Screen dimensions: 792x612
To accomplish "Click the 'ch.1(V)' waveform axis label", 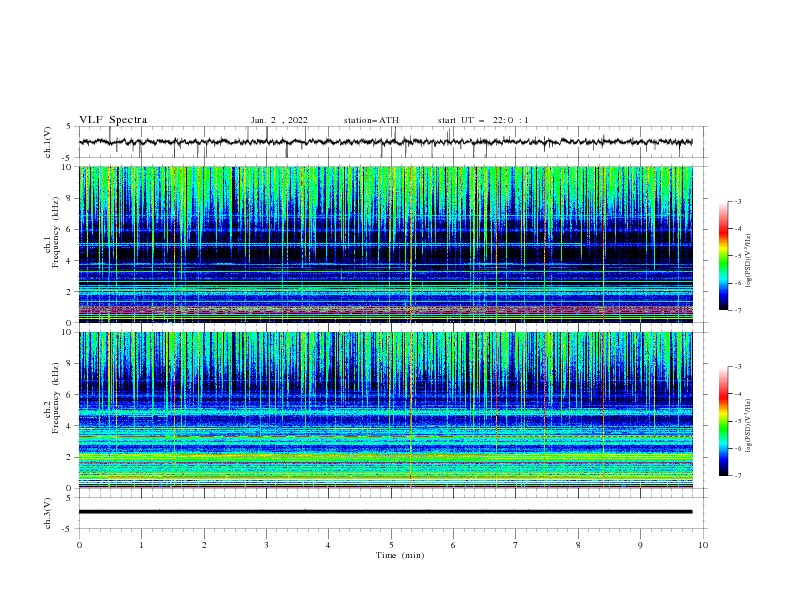I will tap(48, 142).
